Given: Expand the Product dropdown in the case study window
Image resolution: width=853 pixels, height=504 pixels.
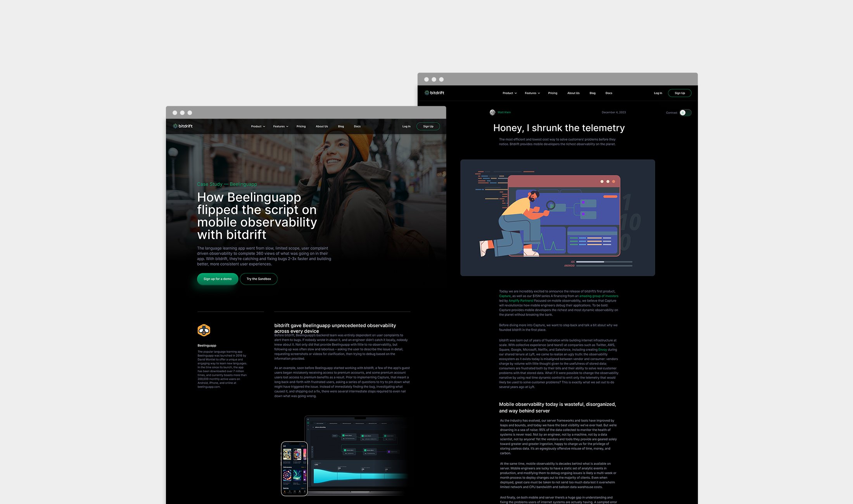Looking at the screenshot, I should click(x=258, y=126).
